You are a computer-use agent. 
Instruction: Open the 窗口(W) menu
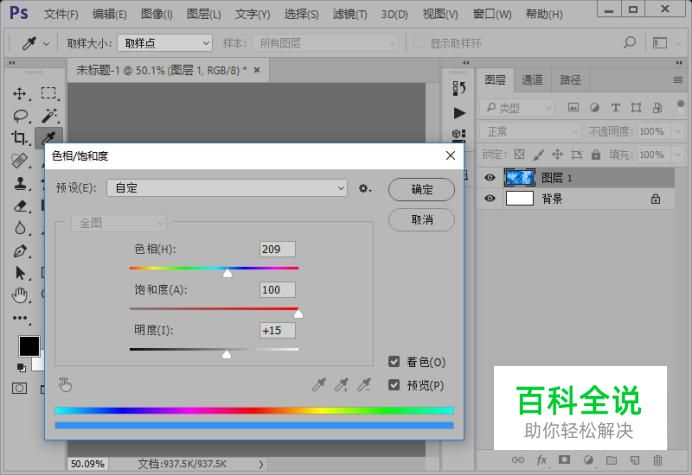click(492, 14)
